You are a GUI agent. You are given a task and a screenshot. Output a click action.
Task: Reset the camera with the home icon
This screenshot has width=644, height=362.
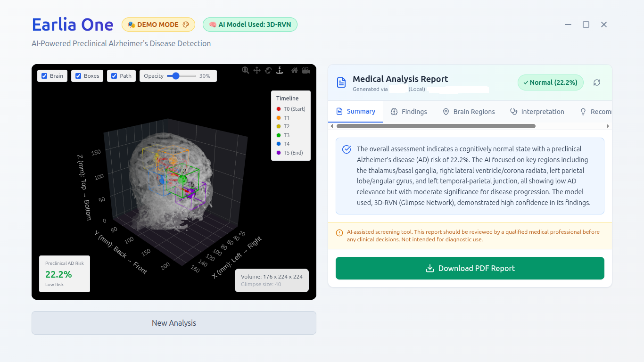pos(294,70)
